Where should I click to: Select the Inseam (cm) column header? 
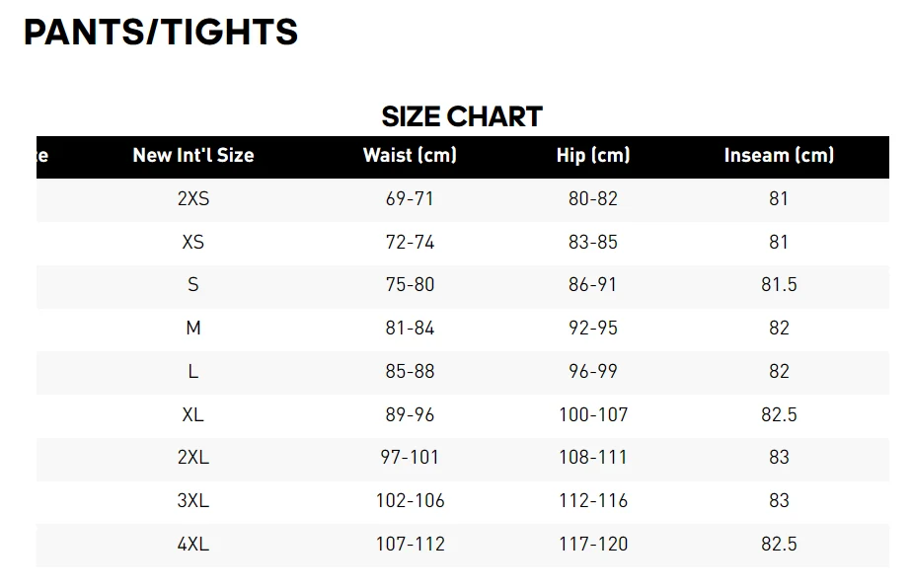(x=779, y=155)
